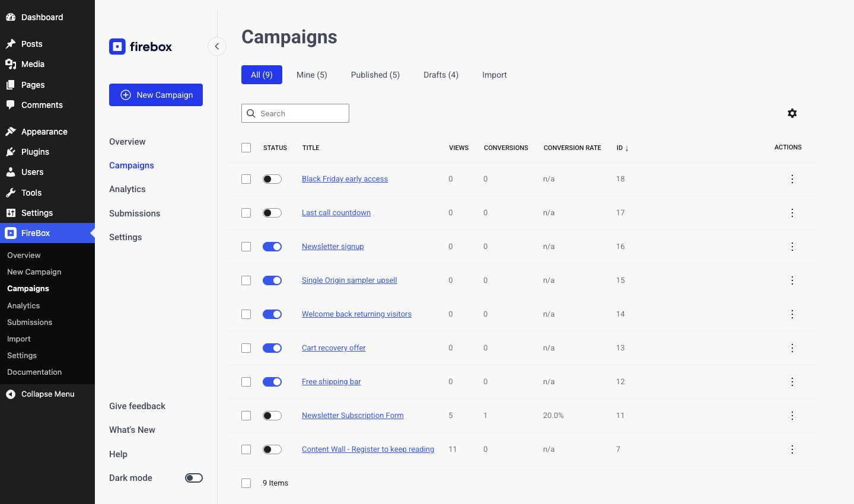The width and height of the screenshot is (854, 504).
Task: Sort the table by the ID column
Action: click(622, 148)
